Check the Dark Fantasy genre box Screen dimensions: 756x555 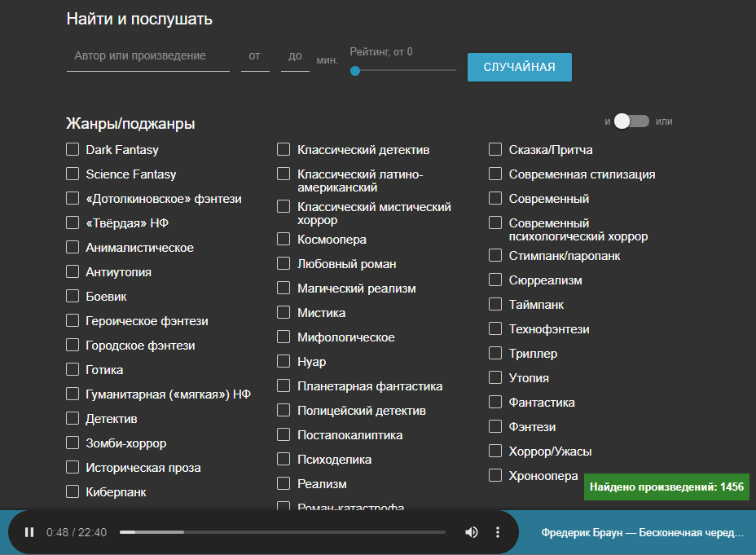(x=73, y=150)
